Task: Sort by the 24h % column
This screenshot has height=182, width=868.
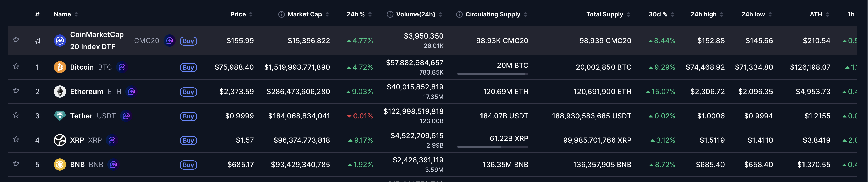Action: point(356,14)
